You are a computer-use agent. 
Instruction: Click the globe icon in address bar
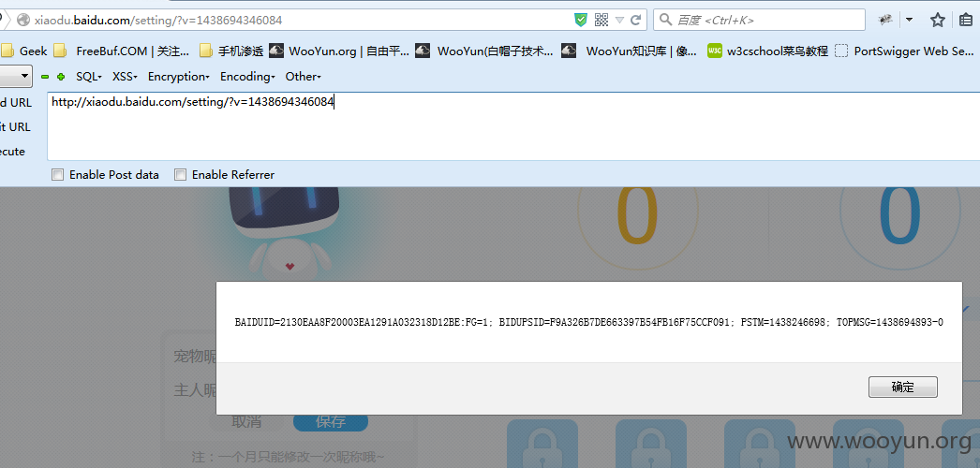click(23, 20)
